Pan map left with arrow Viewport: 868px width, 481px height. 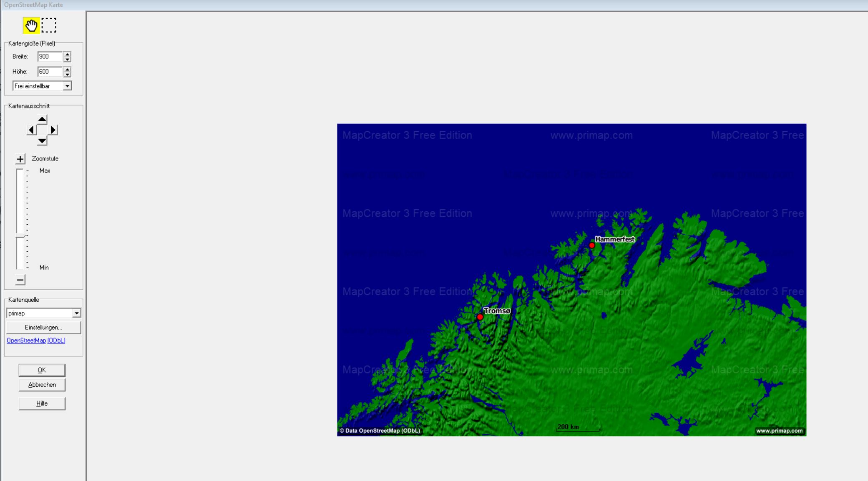tap(31, 130)
